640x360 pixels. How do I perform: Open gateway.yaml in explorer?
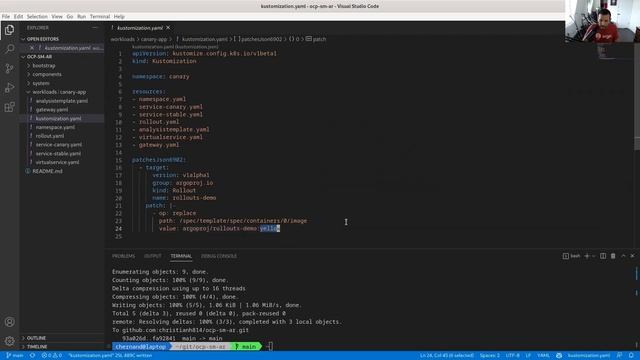pyautogui.click(x=52, y=109)
